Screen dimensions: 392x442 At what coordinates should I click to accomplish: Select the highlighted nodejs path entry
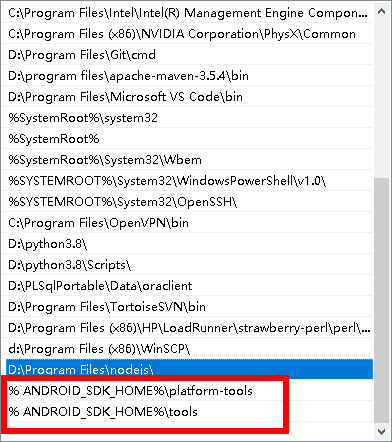[x=189, y=369]
